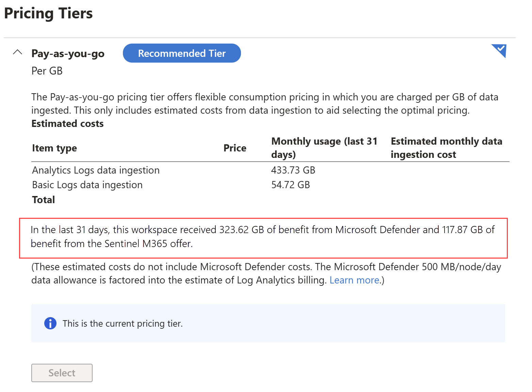The image size is (532, 392).
Task: Click the Recommended Tier badge
Action: 182,53
